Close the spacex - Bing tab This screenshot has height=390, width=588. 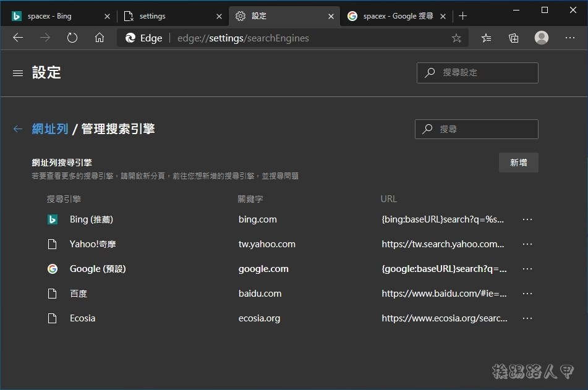107,16
